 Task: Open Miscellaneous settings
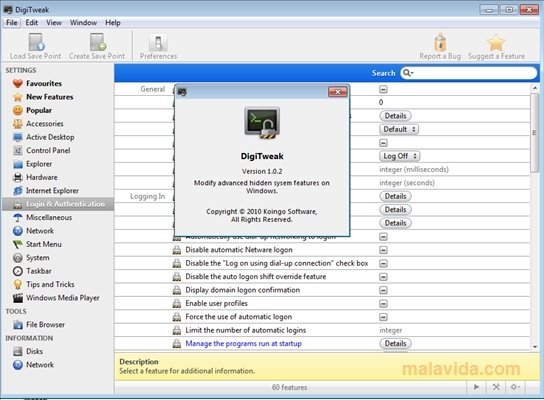[49, 218]
